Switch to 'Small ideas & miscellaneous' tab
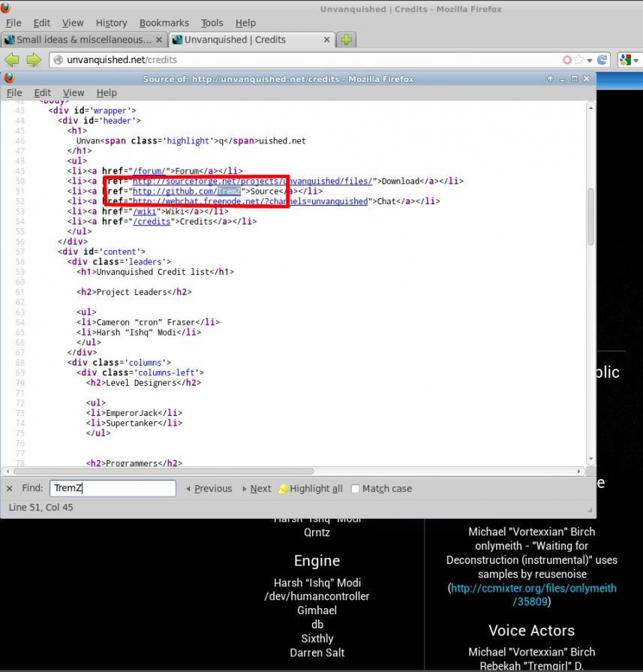The width and height of the screenshot is (643, 672). coord(83,40)
